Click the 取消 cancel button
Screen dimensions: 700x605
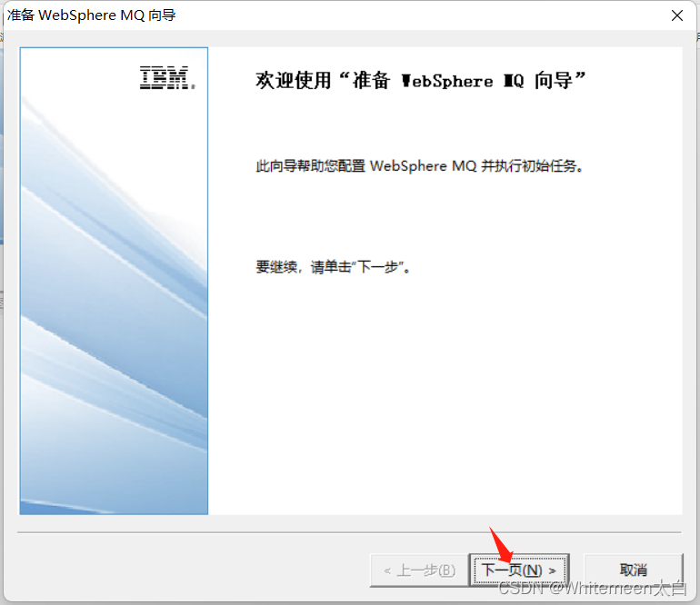pyautogui.click(x=633, y=570)
